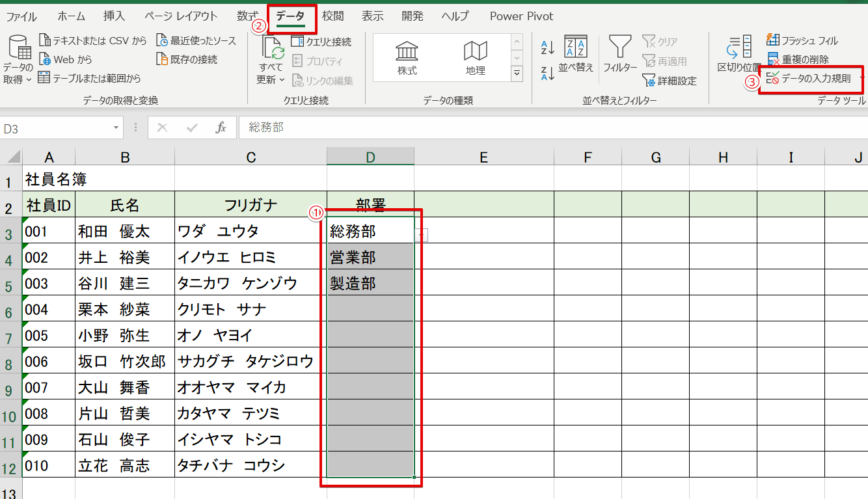Switch to Power Pivot tab
Screen dimensions: 868x499
tap(522, 16)
